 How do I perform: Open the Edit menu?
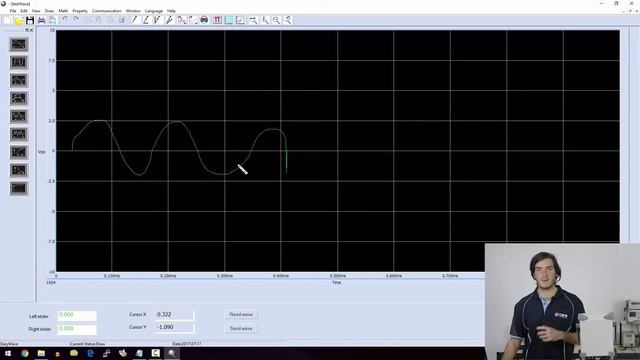pos(24,11)
